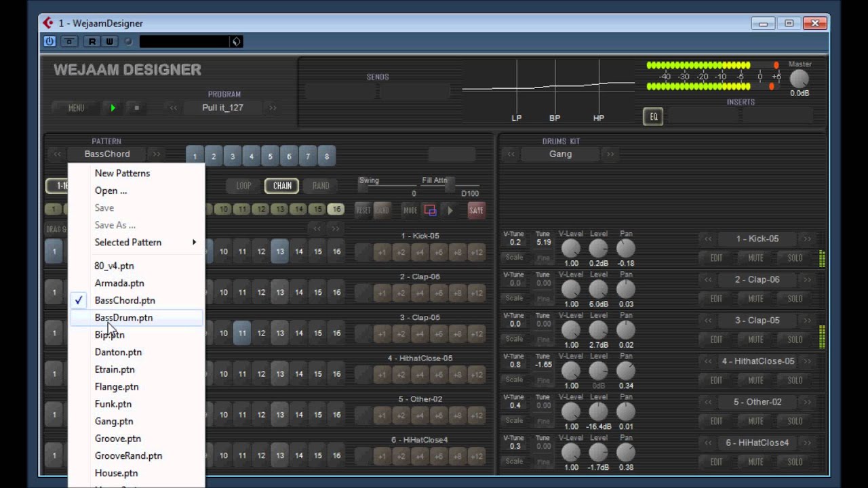Switch to next pattern with >> arrow
Screen dimensions: 868x488
click(x=157, y=155)
